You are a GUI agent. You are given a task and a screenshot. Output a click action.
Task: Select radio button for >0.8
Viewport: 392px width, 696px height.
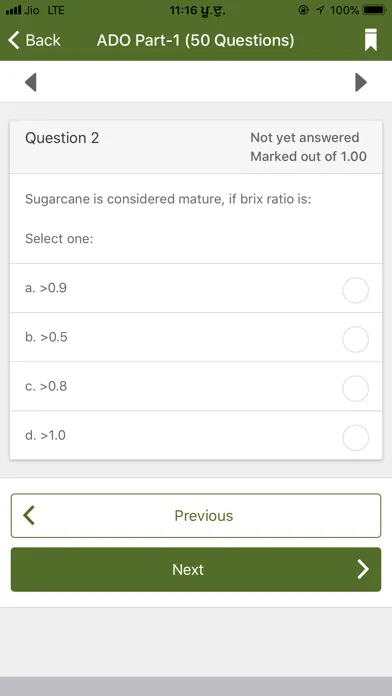pos(356,388)
